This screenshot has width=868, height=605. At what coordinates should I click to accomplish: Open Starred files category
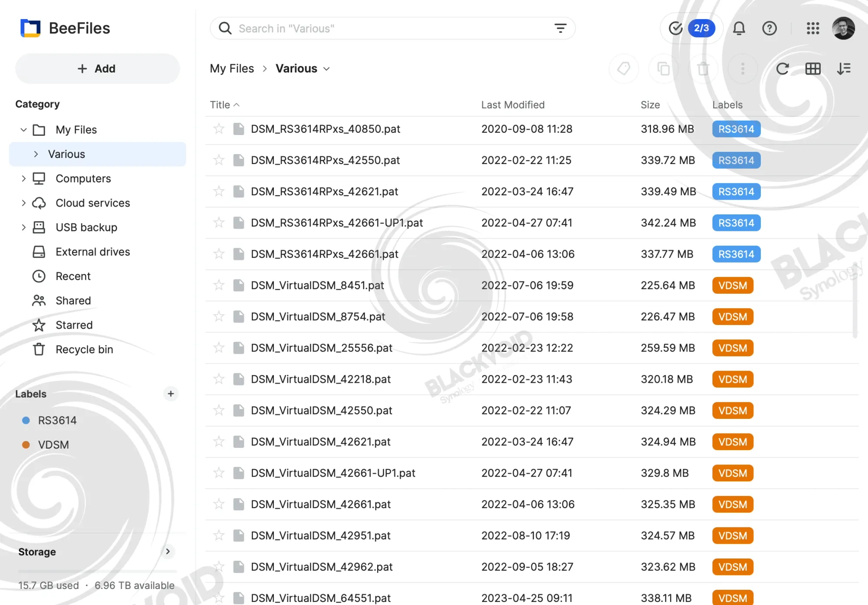(74, 325)
